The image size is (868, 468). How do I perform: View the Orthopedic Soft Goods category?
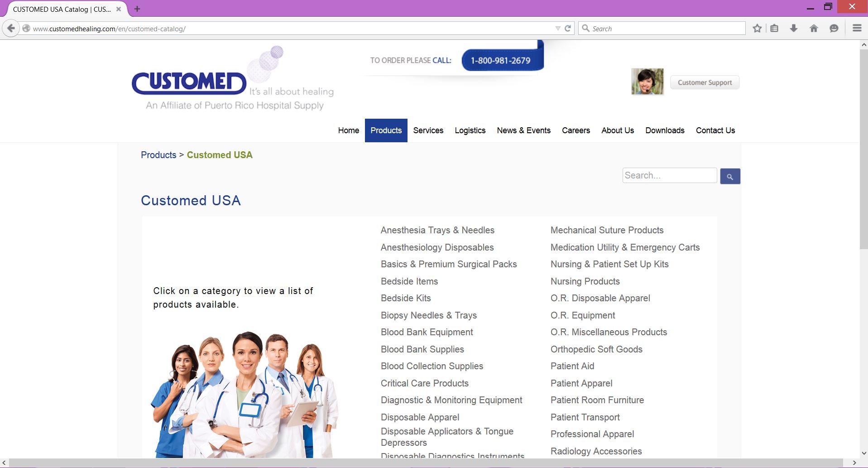[x=596, y=349]
